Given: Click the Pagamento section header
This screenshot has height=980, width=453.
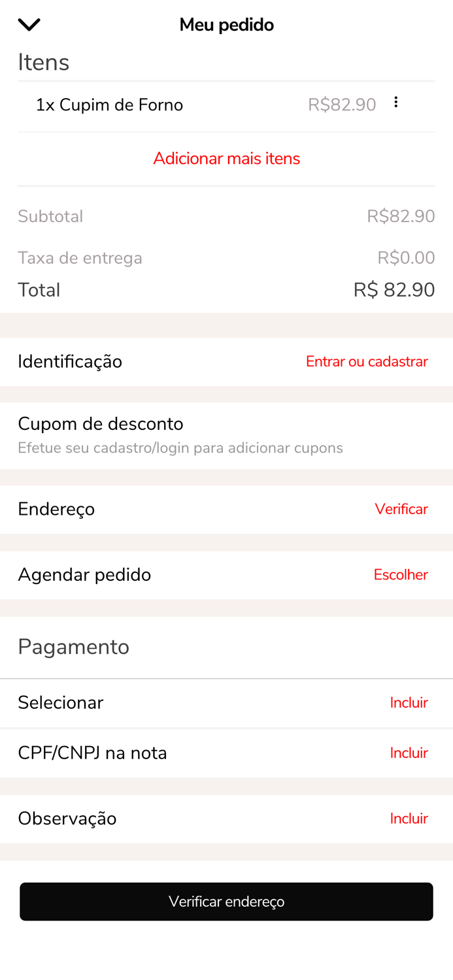Looking at the screenshot, I should click(x=74, y=647).
